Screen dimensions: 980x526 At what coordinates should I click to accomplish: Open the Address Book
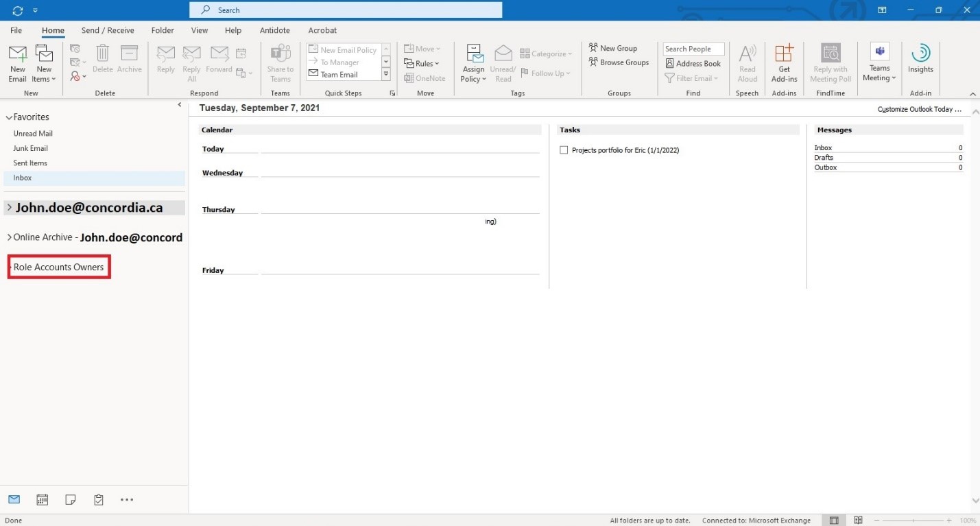click(x=693, y=64)
